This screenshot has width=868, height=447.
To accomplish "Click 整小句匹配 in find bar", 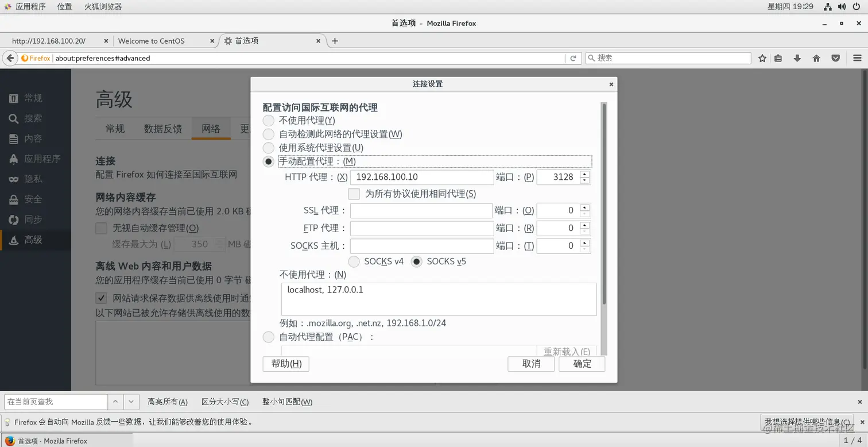I will [x=287, y=402].
